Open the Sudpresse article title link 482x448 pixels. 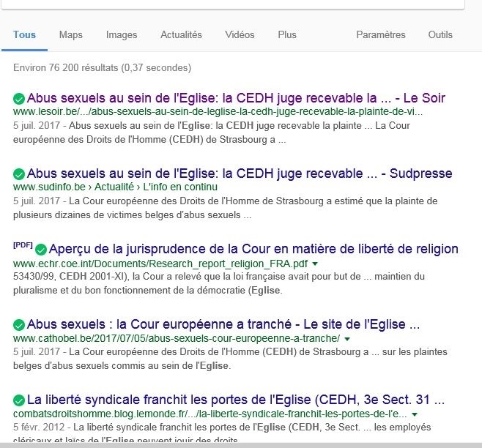(x=240, y=173)
